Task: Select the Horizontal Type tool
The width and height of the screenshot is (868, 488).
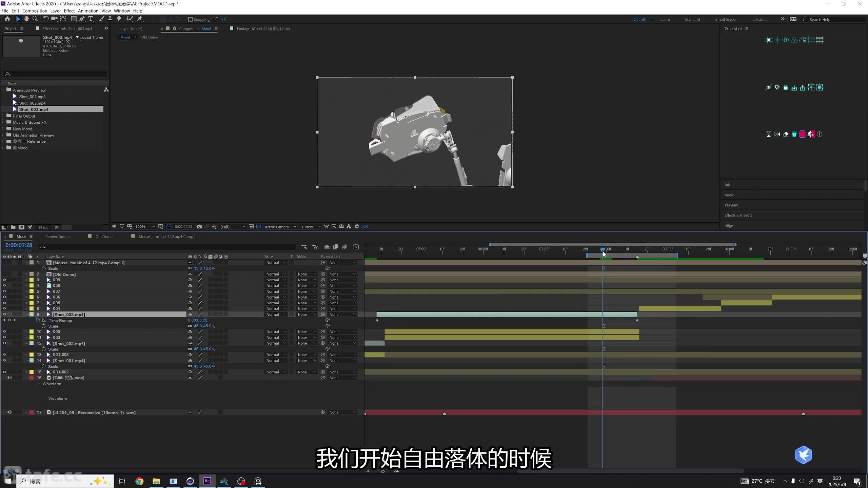Action: (91, 19)
